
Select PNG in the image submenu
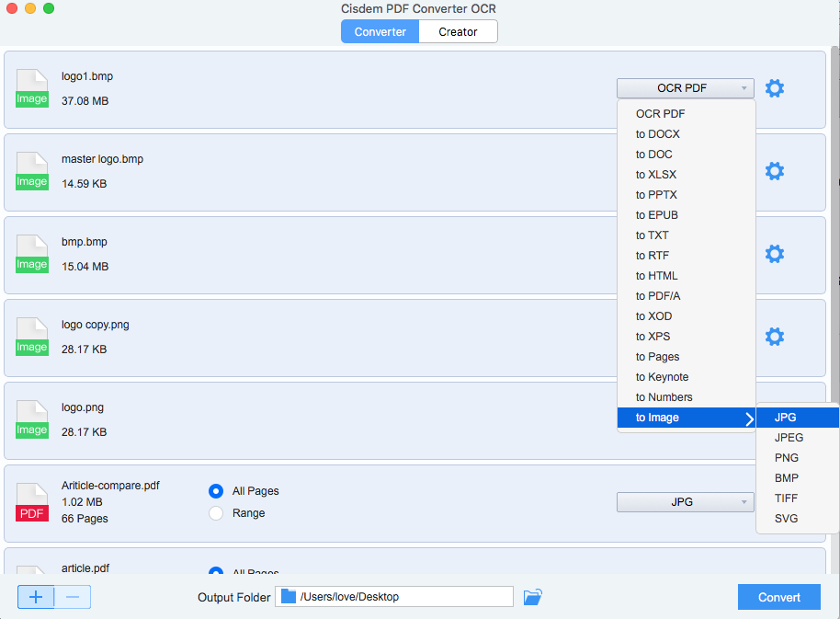click(x=797, y=458)
